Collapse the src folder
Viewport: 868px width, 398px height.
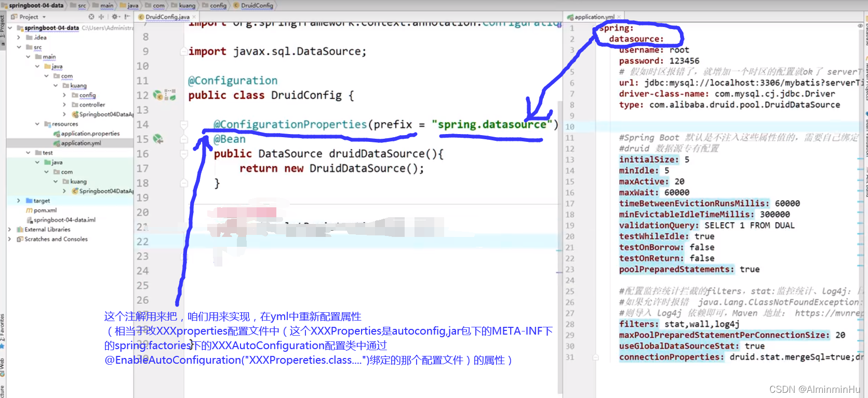click(19, 47)
